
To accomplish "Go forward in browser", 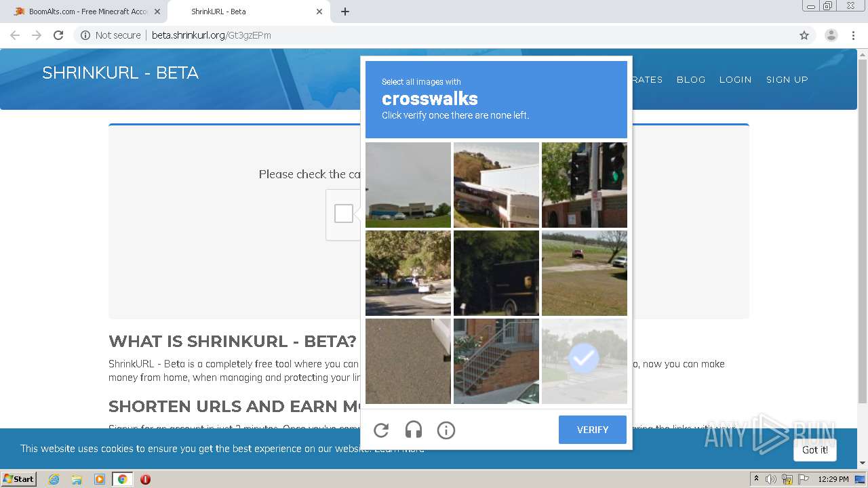I will [37, 35].
